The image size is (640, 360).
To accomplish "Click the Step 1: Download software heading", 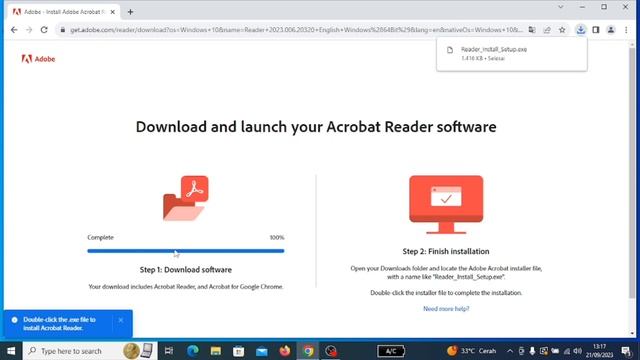I will point(186,270).
